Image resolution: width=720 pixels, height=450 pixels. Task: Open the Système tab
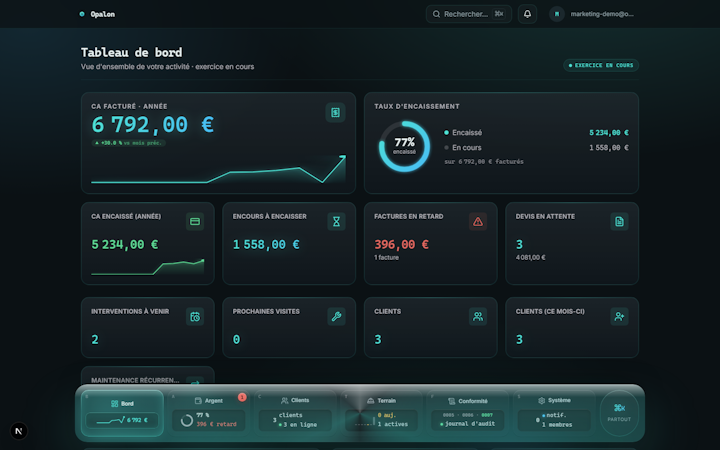(x=554, y=413)
